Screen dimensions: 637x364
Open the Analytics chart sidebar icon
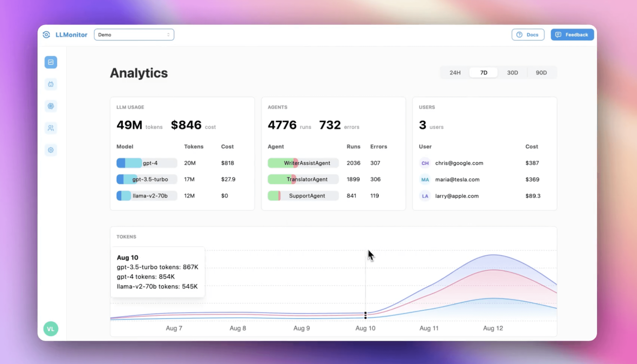click(51, 62)
